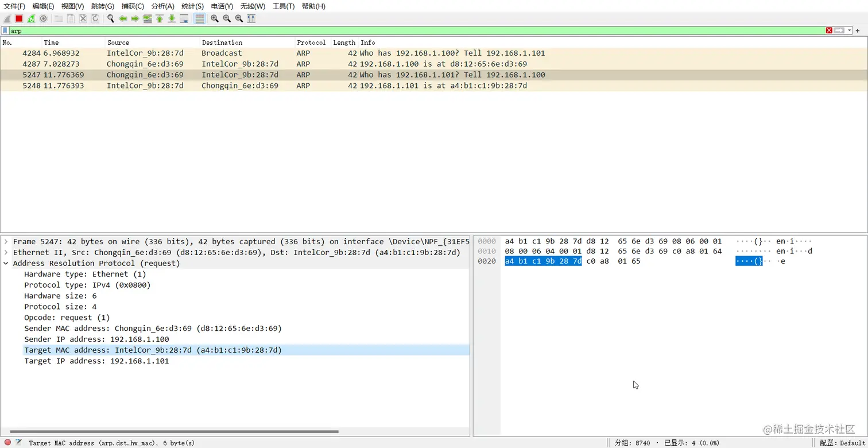Jump to the first packet
Image resolution: width=868 pixels, height=448 pixels.
click(x=160, y=18)
